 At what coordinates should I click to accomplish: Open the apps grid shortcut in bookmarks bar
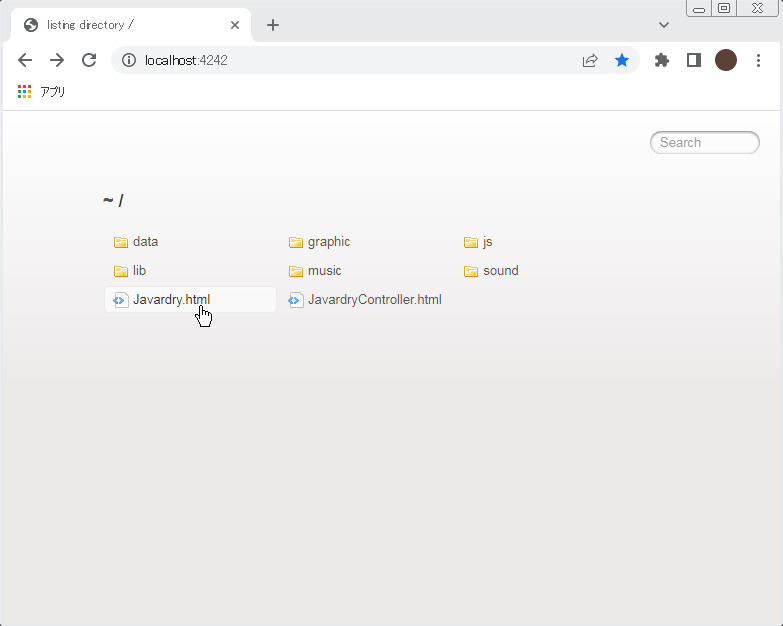click(x=24, y=91)
